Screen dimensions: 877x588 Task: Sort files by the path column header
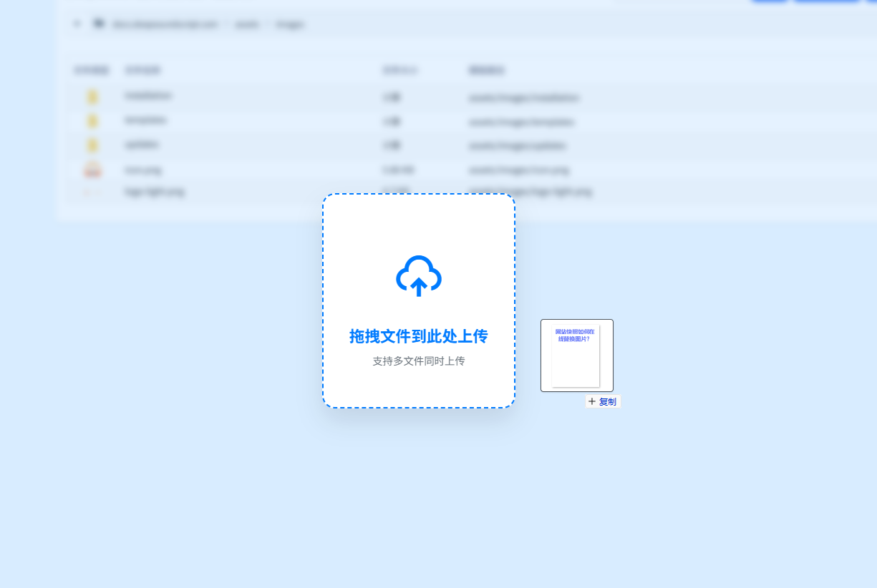point(487,70)
